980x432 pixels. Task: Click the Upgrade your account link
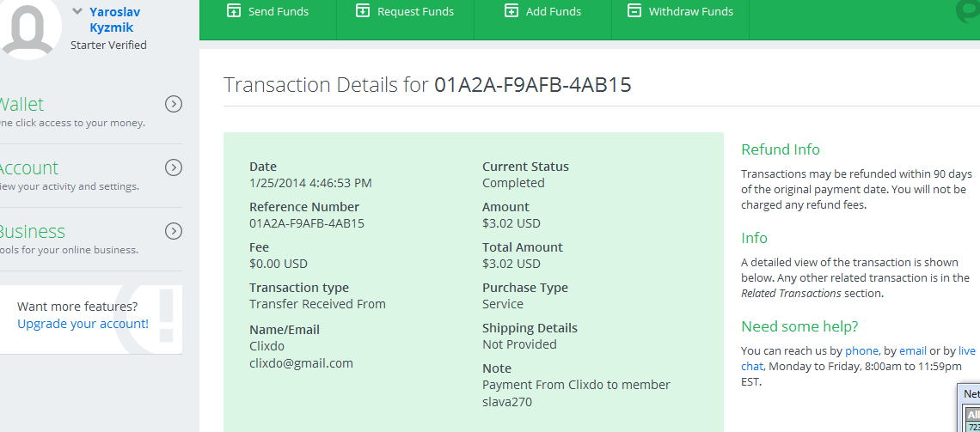point(83,324)
